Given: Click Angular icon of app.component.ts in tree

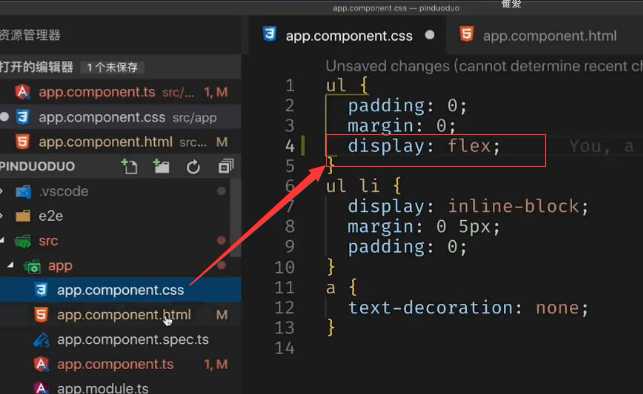Looking at the screenshot, I should click(x=41, y=364).
